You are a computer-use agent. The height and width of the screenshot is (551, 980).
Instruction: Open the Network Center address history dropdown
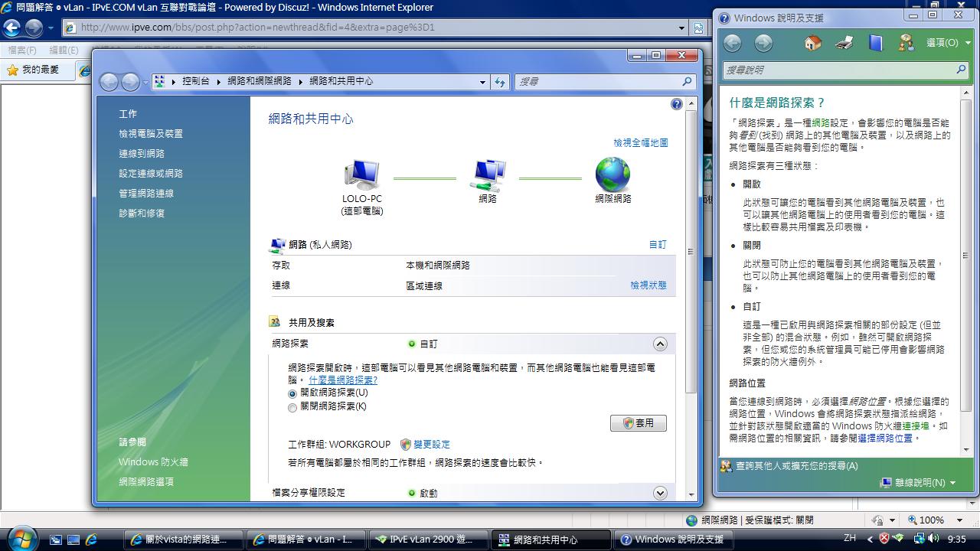[x=482, y=81]
